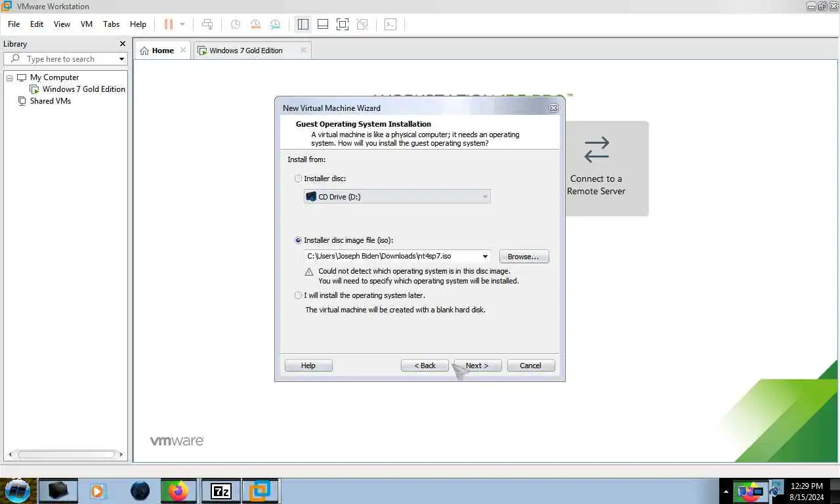Image resolution: width=840 pixels, height=504 pixels.
Task: Click the VMware Workstation taskbar icon
Action: (261, 490)
